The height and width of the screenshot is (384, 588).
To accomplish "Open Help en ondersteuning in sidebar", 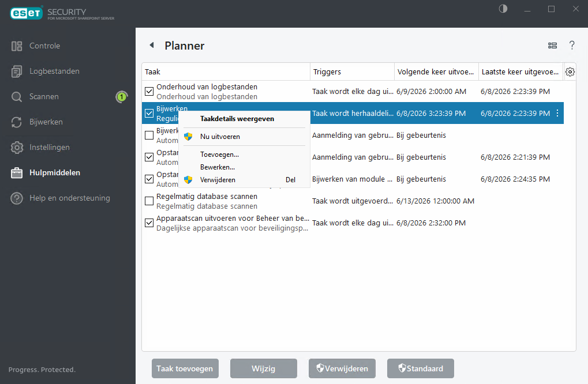I will pyautogui.click(x=70, y=198).
